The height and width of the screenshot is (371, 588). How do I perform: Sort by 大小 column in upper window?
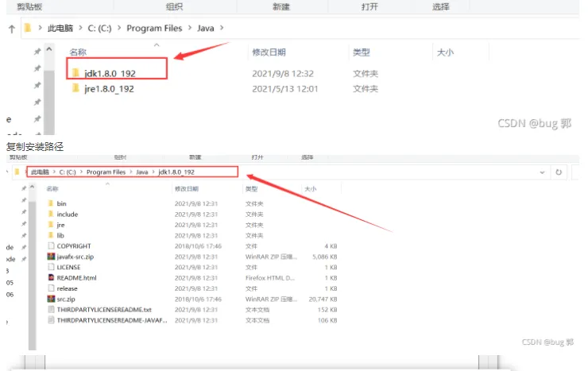pyautogui.click(x=445, y=52)
